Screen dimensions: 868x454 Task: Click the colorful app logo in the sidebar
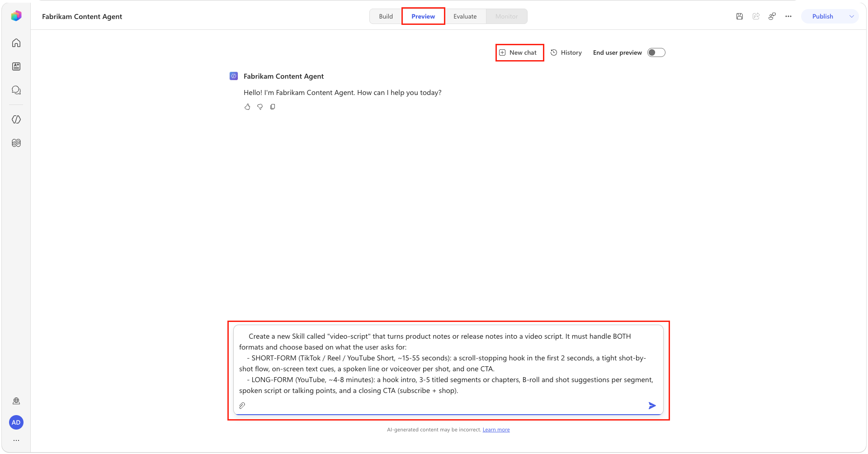tap(16, 16)
